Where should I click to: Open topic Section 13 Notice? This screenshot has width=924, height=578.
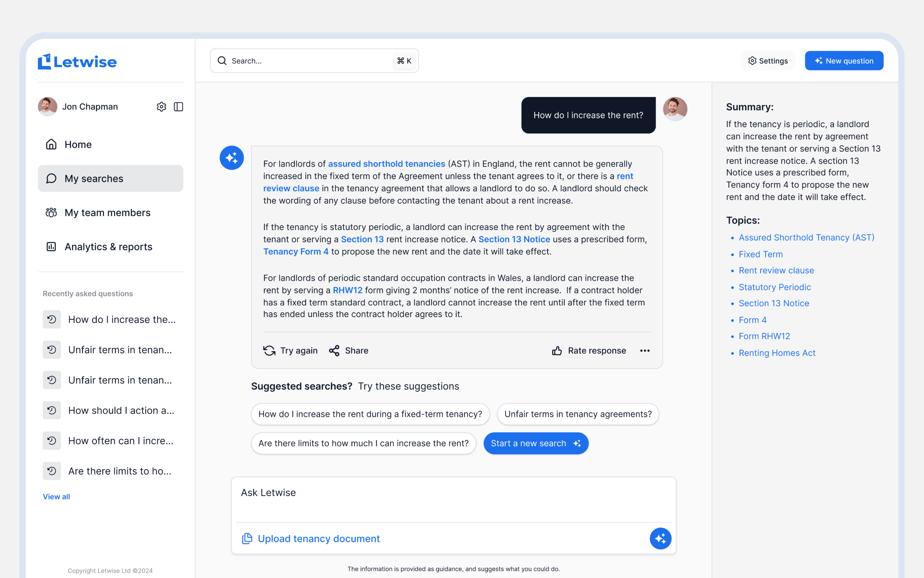774,303
